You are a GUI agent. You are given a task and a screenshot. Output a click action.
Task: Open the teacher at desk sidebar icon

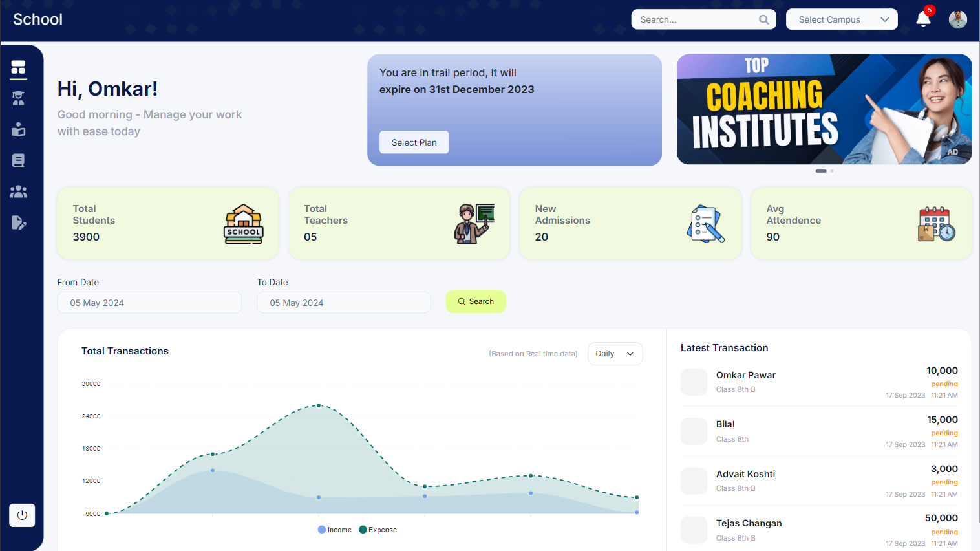pos(18,129)
